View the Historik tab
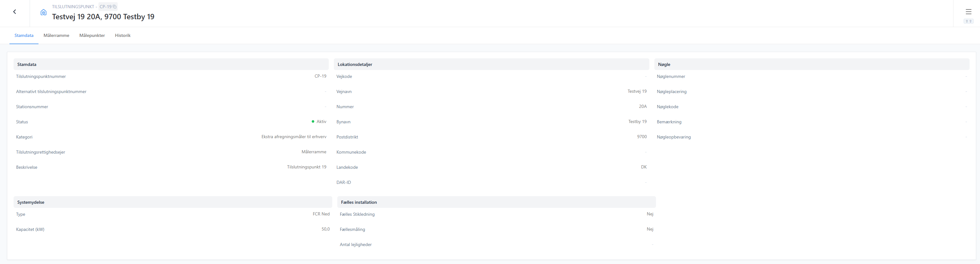The width and height of the screenshot is (980, 264). click(122, 35)
